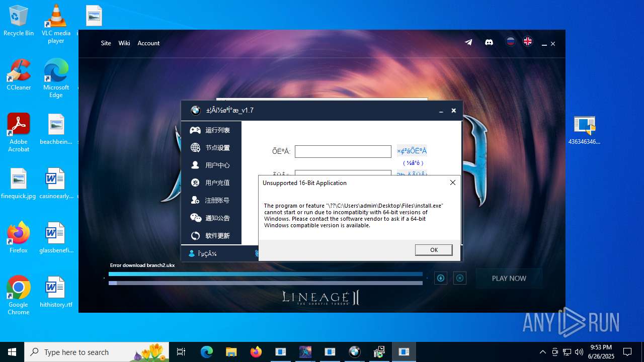Viewport: 644px width, 362px height.
Task: Open Google Chrome desktop icon
Action: [x=19, y=296]
